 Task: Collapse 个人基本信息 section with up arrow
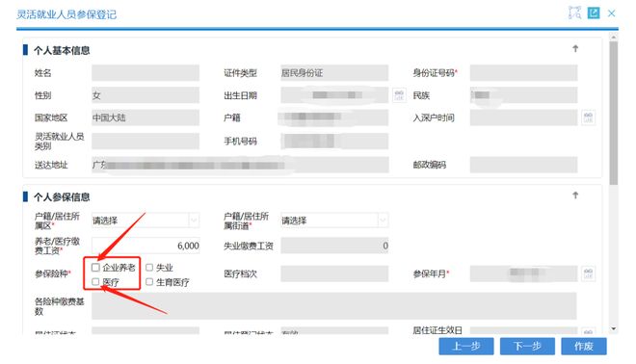click(575, 49)
